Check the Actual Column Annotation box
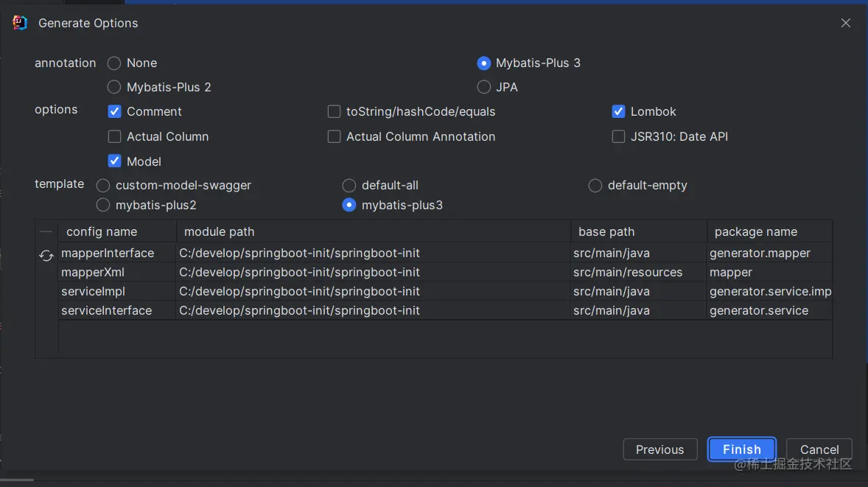This screenshot has height=487, width=868. tap(334, 136)
